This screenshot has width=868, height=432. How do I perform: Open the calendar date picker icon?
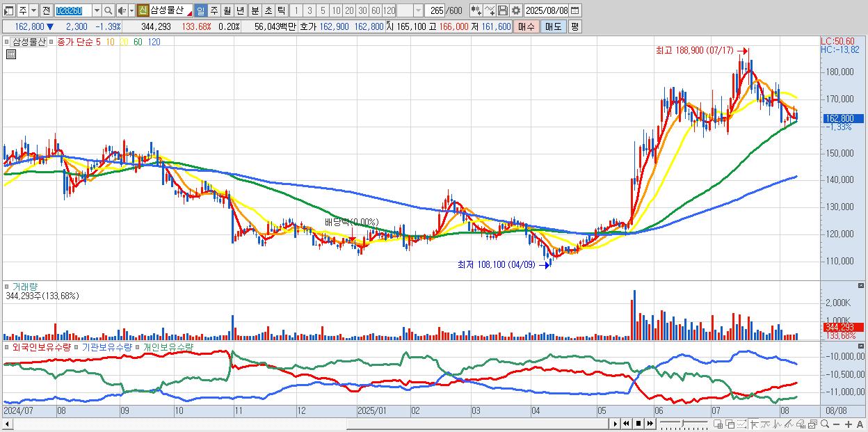tap(575, 10)
